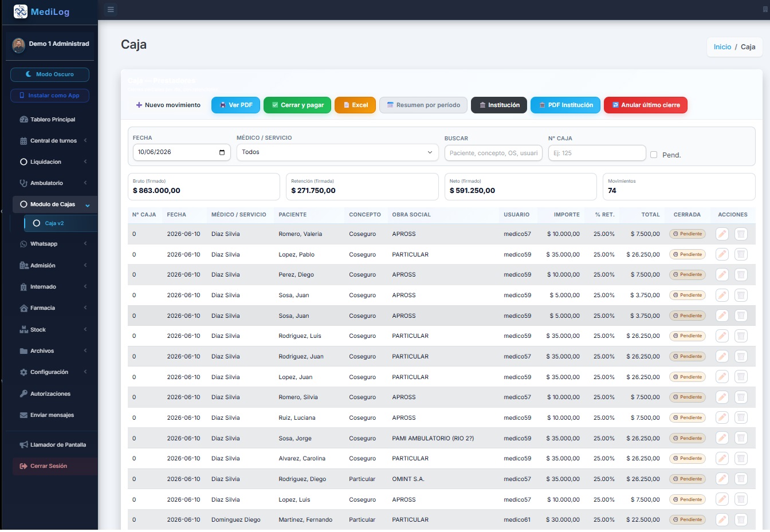The width and height of the screenshot is (770, 532).
Task: Click the MediLog logo icon
Action: 21,11
